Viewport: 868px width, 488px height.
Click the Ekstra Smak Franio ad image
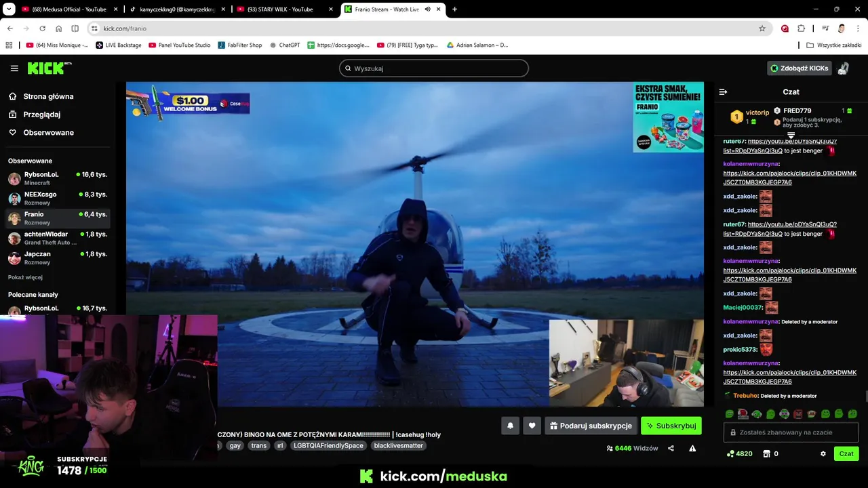pyautogui.click(x=668, y=117)
